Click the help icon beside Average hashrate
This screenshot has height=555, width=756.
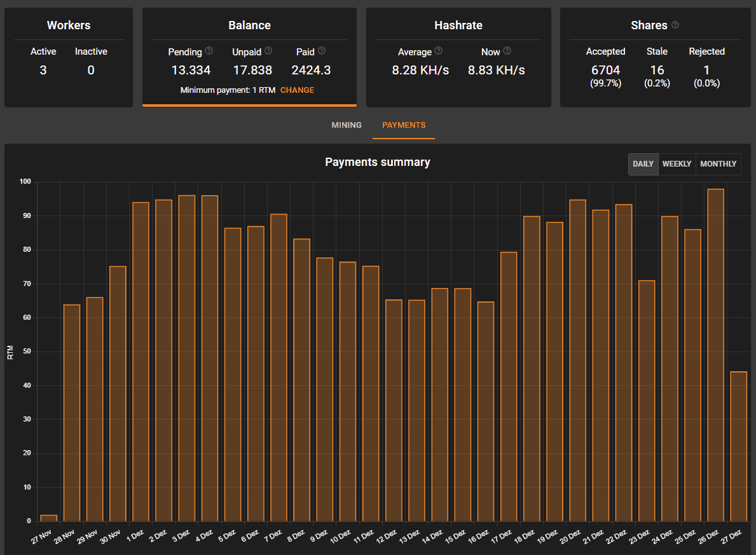438,51
